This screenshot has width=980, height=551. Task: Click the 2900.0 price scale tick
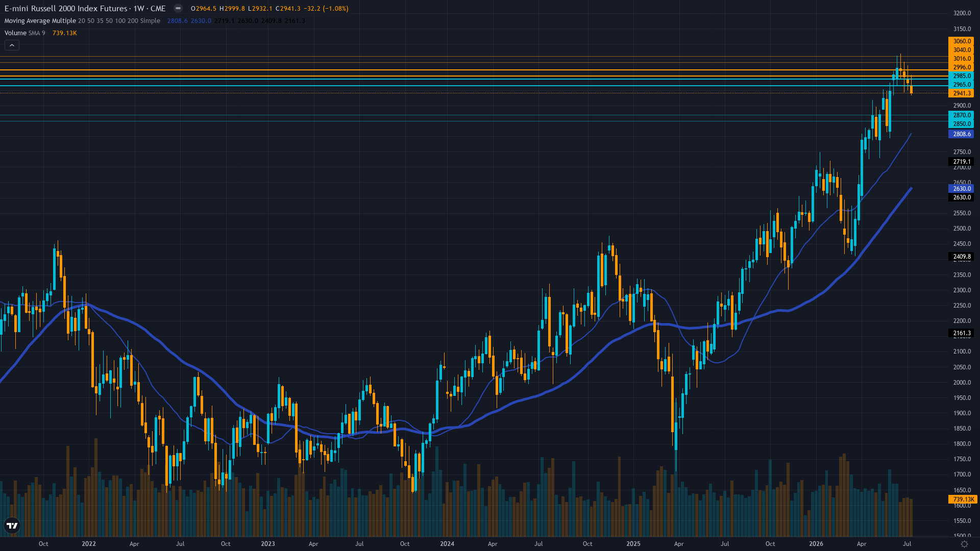962,106
